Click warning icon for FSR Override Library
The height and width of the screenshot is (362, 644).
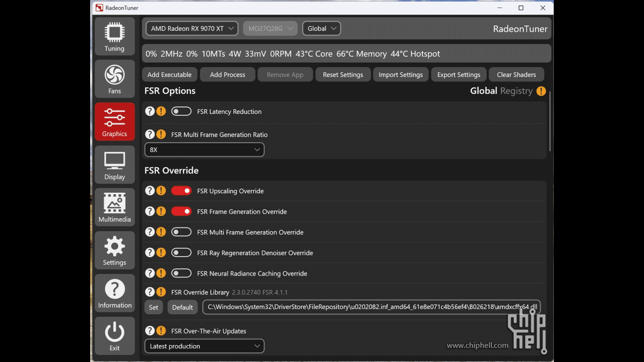click(161, 292)
